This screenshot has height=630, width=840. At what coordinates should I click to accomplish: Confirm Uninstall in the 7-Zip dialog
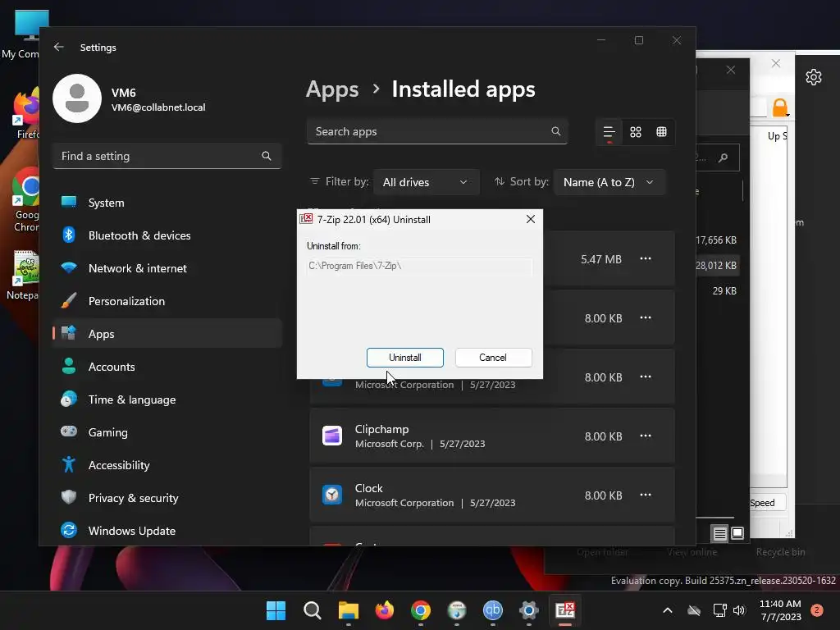pyautogui.click(x=405, y=358)
